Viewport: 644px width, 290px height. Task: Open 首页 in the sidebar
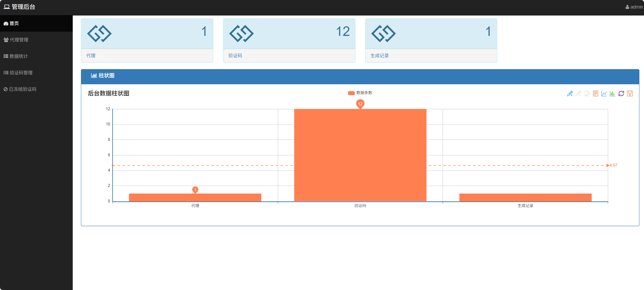click(x=36, y=23)
